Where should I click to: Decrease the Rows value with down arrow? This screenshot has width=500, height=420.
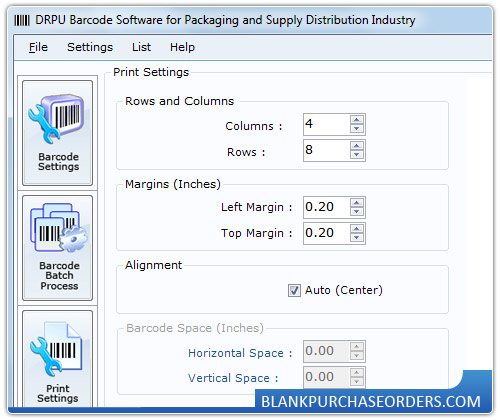coord(357,154)
